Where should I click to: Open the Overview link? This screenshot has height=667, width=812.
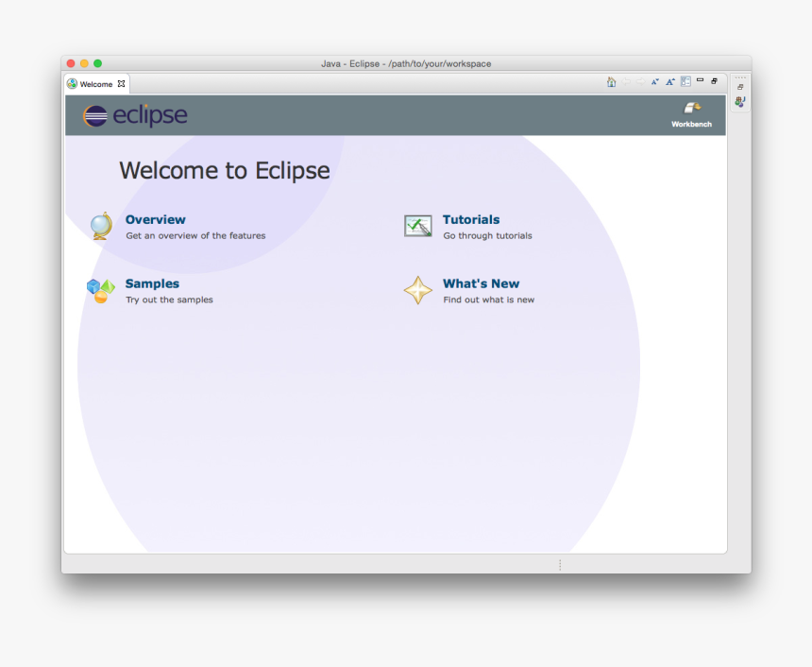click(156, 220)
